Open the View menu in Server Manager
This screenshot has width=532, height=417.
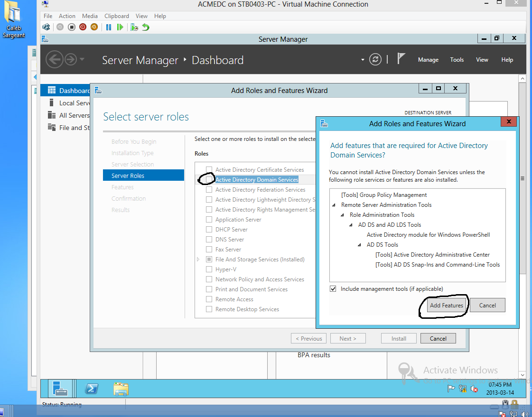coord(482,60)
